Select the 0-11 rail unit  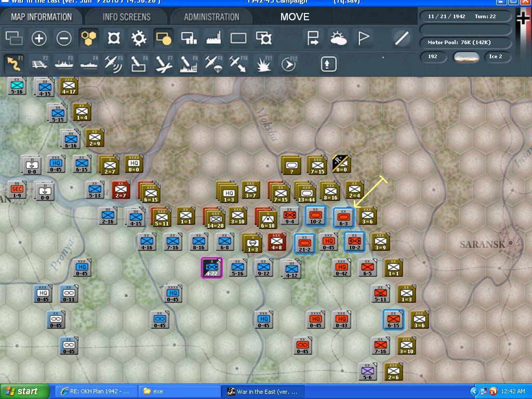(69, 294)
